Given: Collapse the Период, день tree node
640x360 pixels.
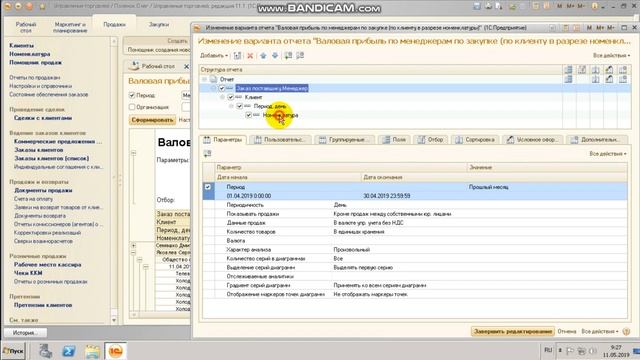Looking at the screenshot, I should 231,106.
